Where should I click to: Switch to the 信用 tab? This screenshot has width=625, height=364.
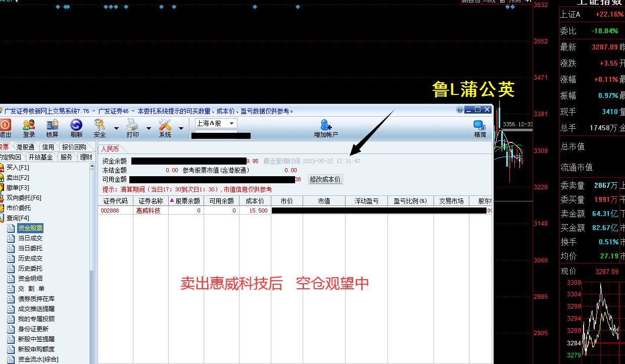(x=48, y=147)
